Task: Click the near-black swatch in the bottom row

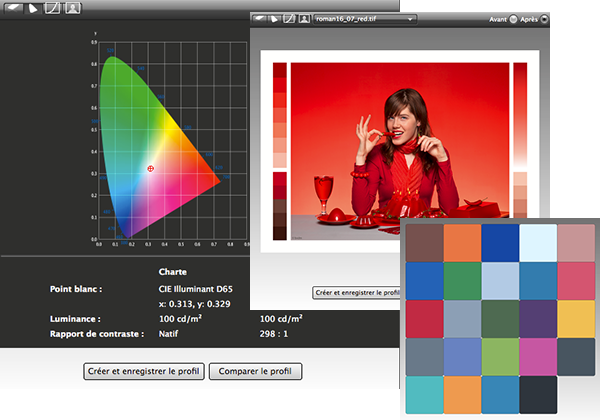Action: tap(538, 394)
